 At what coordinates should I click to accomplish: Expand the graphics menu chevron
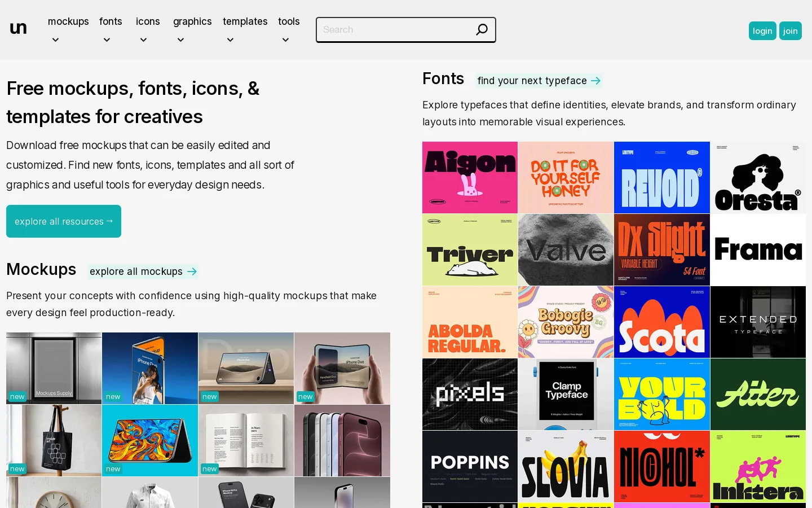(180, 40)
